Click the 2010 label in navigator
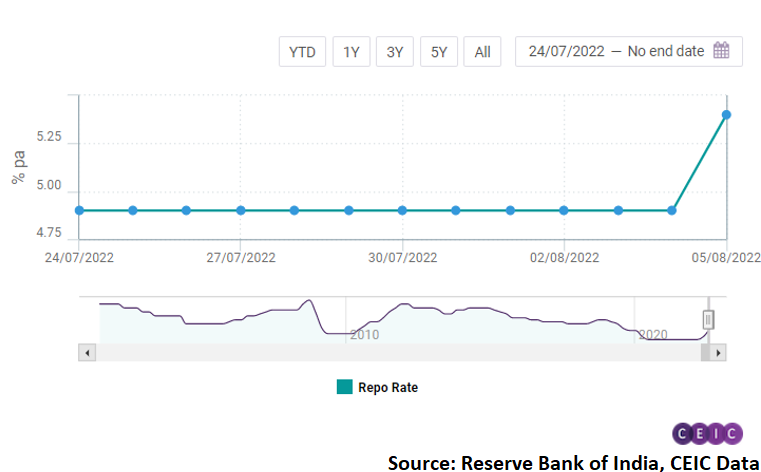Image resolution: width=761 pixels, height=472 pixels. pyautogui.click(x=364, y=335)
